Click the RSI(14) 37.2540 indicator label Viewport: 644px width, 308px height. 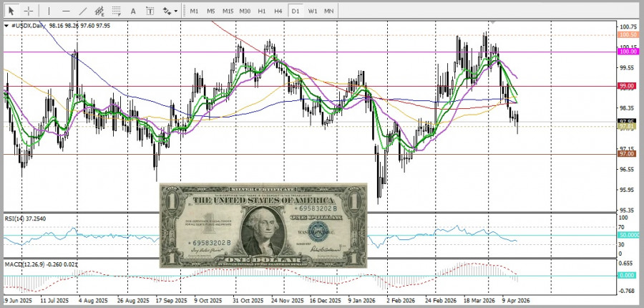pyautogui.click(x=25, y=218)
